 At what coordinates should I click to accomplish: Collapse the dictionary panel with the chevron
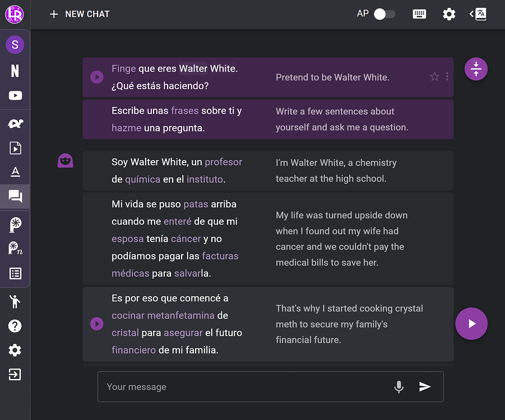[471, 13]
